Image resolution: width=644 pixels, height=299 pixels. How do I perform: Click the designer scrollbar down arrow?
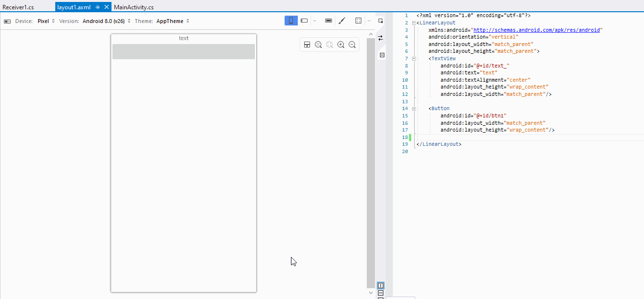tap(371, 292)
